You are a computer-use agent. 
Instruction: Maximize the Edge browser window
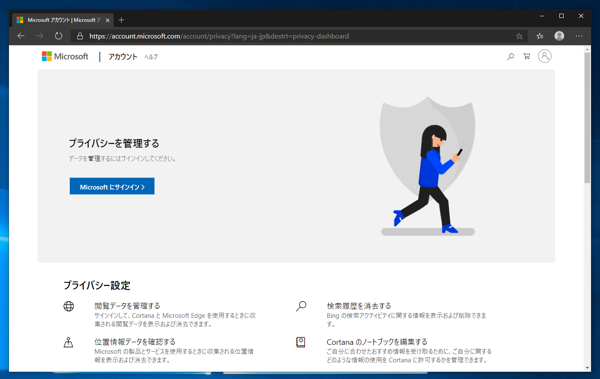point(561,16)
